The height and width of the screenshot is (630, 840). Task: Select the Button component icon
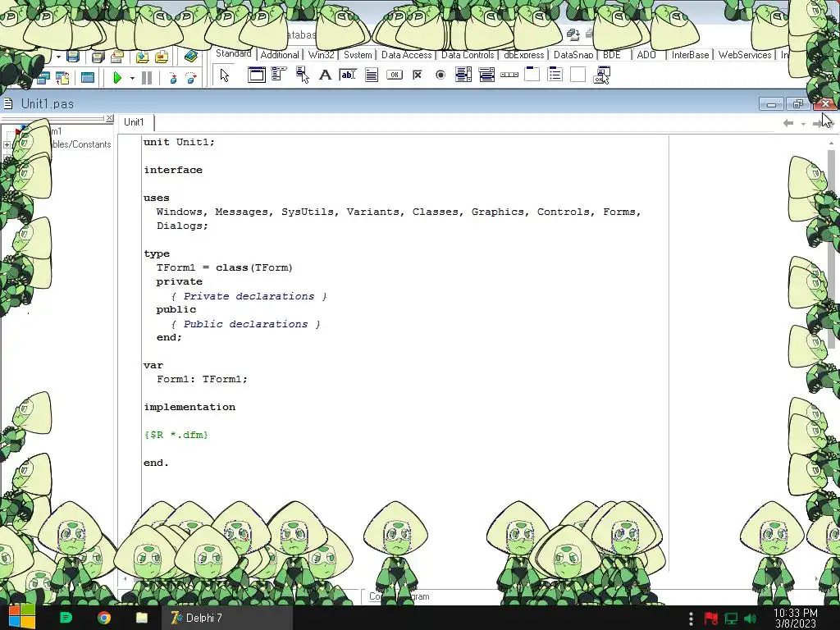pyautogui.click(x=395, y=75)
